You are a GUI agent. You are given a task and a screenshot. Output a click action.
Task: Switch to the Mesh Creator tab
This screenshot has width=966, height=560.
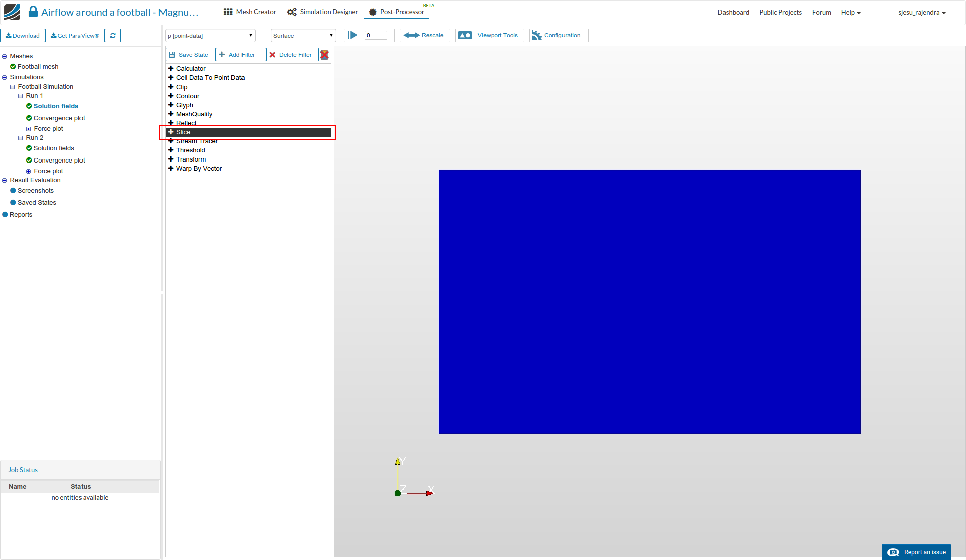(x=250, y=12)
